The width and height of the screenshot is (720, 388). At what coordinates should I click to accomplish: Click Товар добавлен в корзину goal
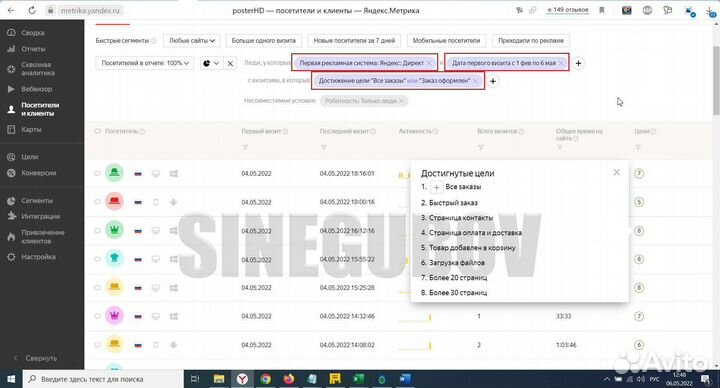[472, 247]
